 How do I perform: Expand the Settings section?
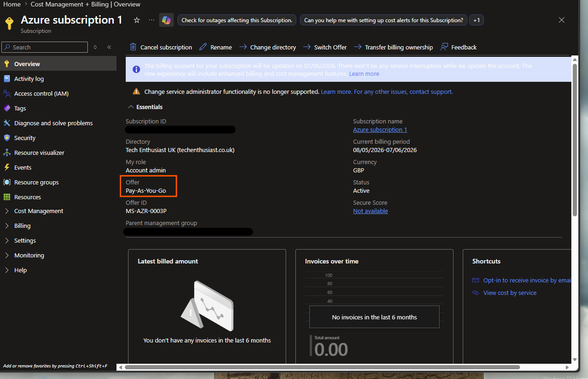coord(6,240)
